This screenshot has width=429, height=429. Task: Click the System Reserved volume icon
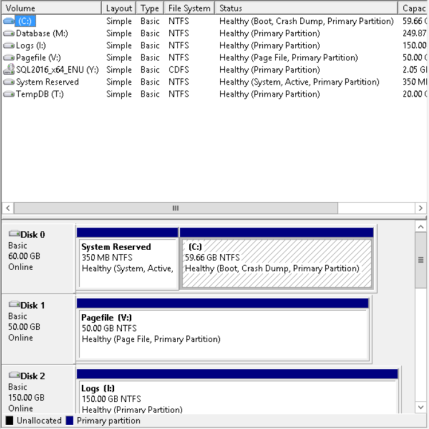point(9,82)
